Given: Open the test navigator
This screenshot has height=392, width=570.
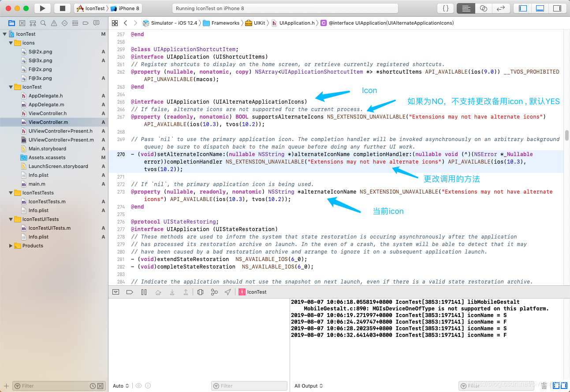Looking at the screenshot, I should (x=64, y=23).
